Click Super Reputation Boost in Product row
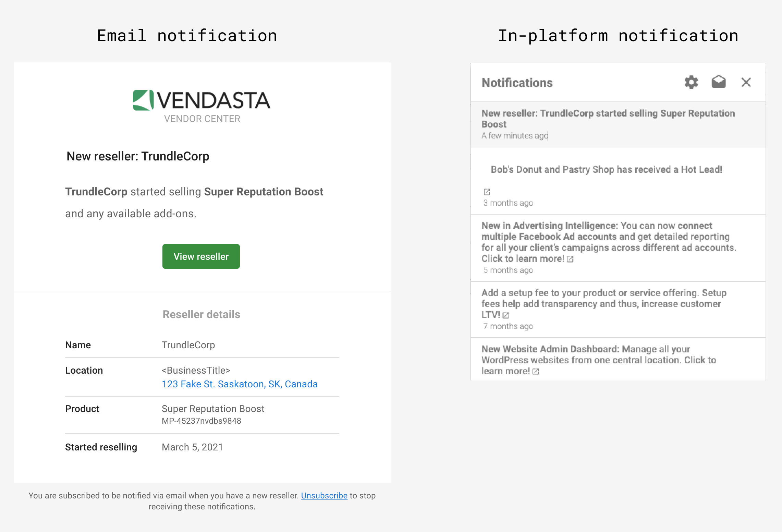This screenshot has width=782, height=532. pos(213,409)
